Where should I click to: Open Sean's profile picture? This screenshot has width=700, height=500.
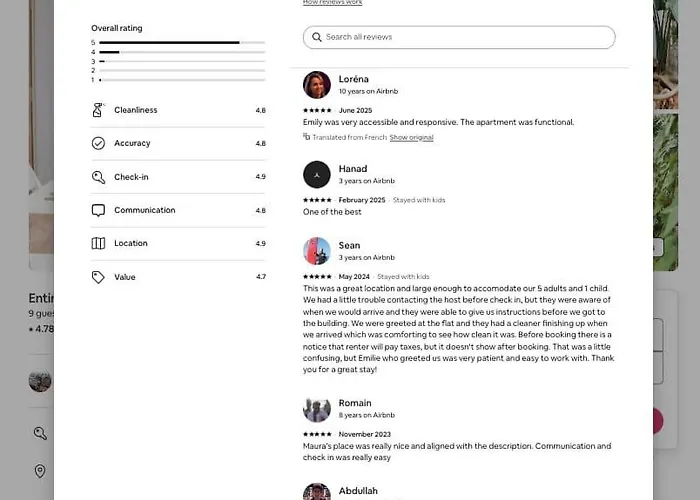point(317,251)
